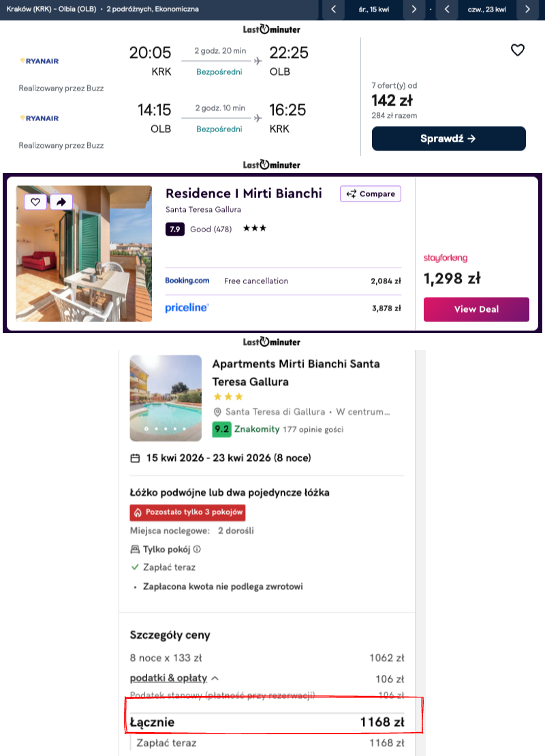Collapse the podatki & opłaty breakdown

click(215, 678)
